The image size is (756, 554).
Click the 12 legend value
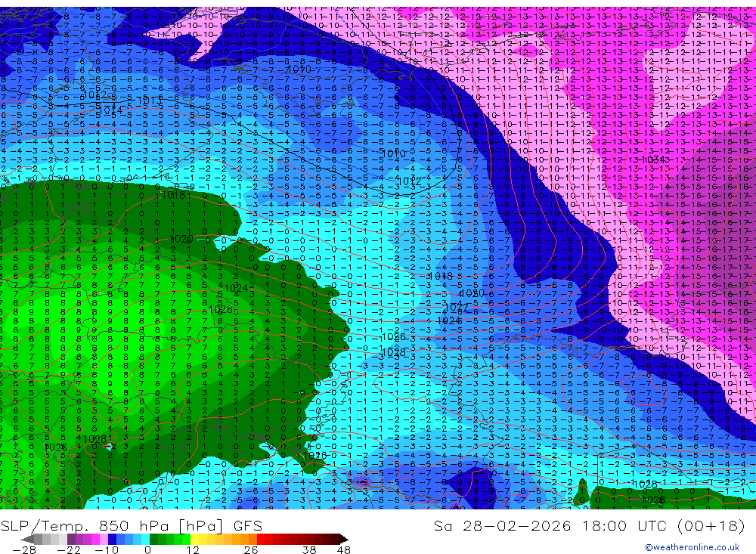pyautogui.click(x=193, y=549)
